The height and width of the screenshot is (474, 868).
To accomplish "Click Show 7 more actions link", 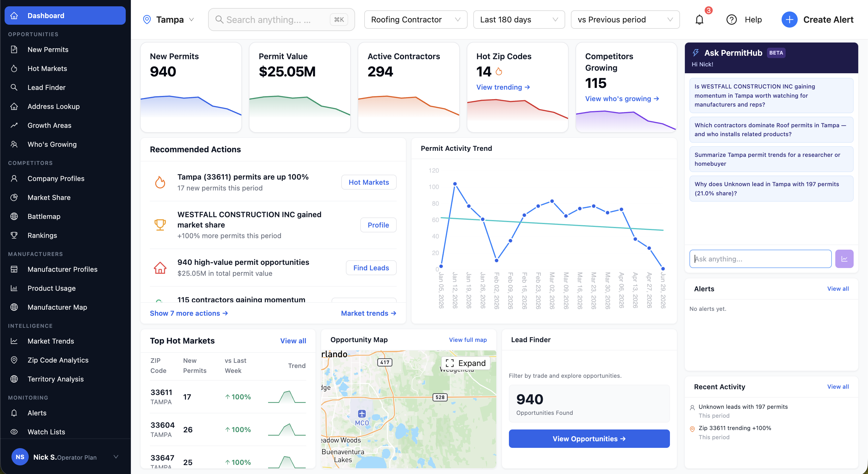I will coord(189,313).
